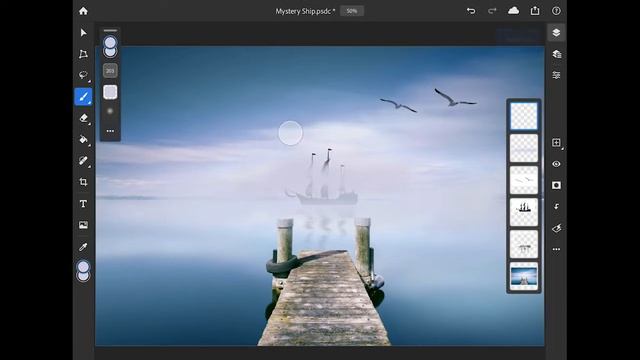
Task: Open the Help panel
Action: coord(556,11)
